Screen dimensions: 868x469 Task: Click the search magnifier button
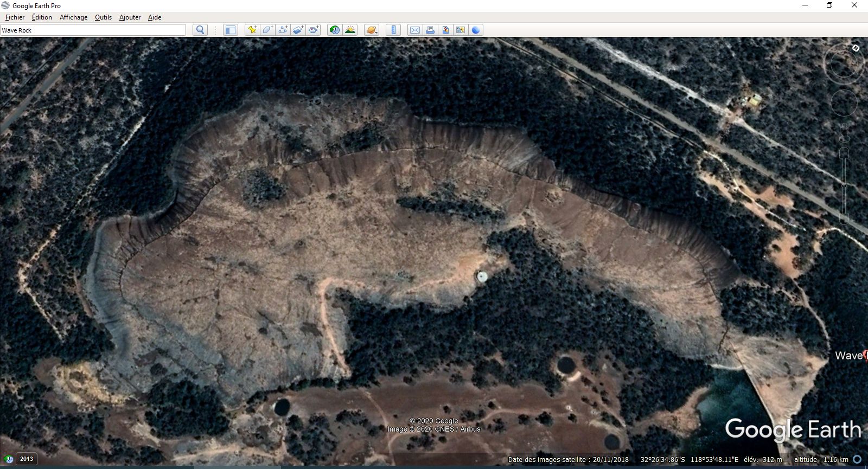(200, 30)
